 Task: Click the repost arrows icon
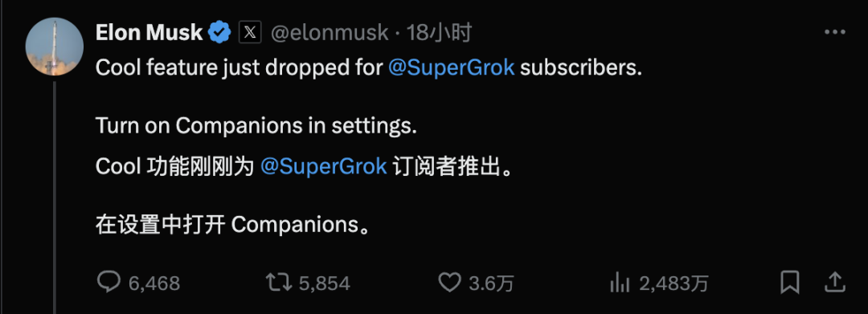pyautogui.click(x=278, y=283)
